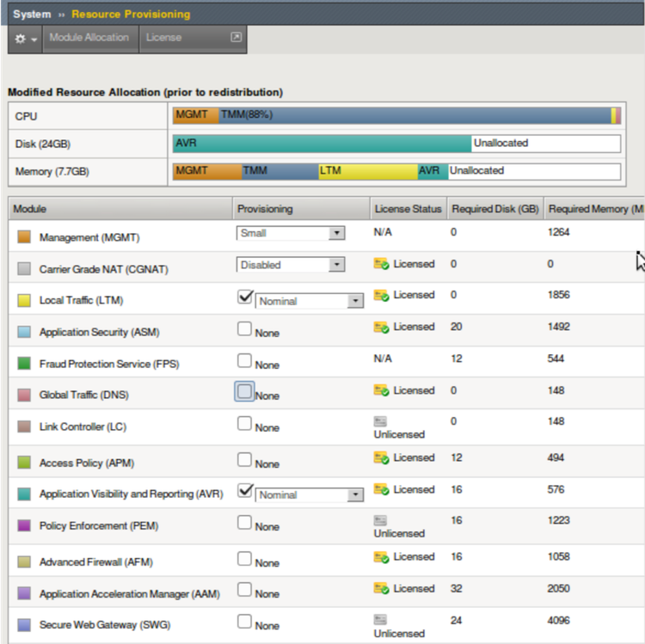
Task: Expand the Carrier Grade NAT Disabled dropdown
Action: point(290,265)
